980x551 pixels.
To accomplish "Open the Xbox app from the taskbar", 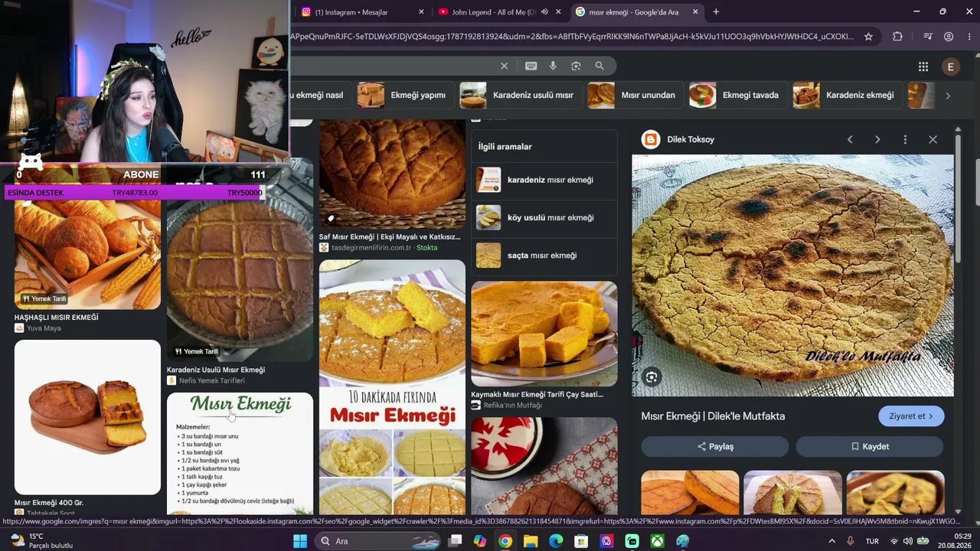I will [657, 541].
